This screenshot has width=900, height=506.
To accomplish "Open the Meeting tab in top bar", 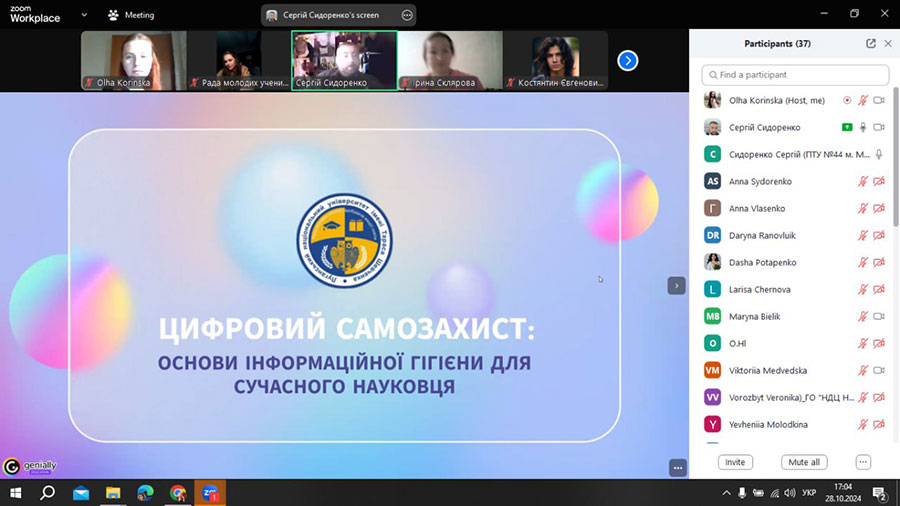I will (x=131, y=15).
